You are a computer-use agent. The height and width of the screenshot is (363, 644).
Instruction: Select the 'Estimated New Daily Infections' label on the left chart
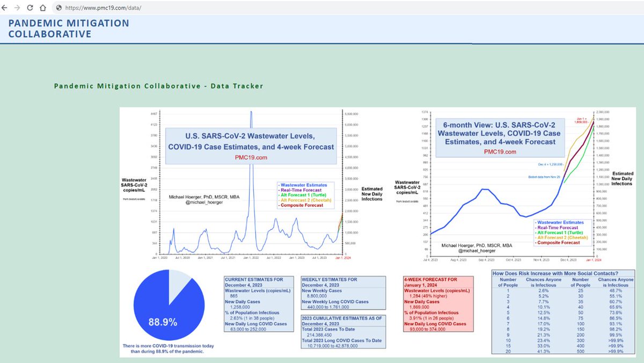[372, 194]
